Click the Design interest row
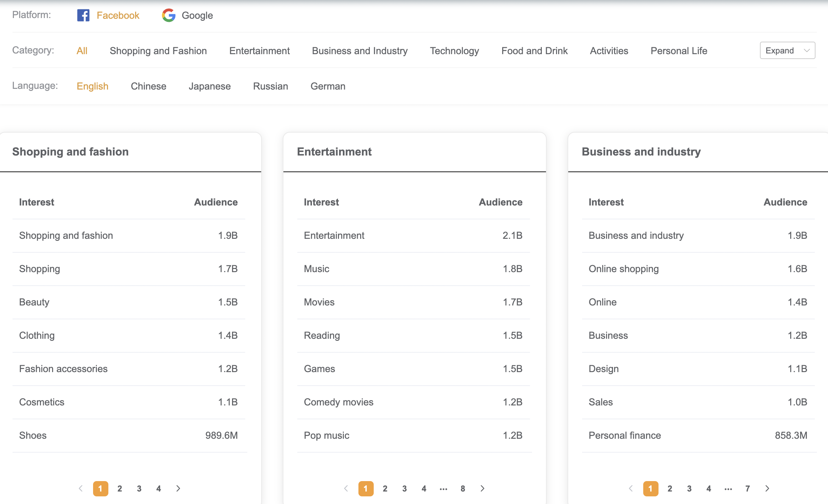This screenshot has height=504, width=828. [x=698, y=369]
